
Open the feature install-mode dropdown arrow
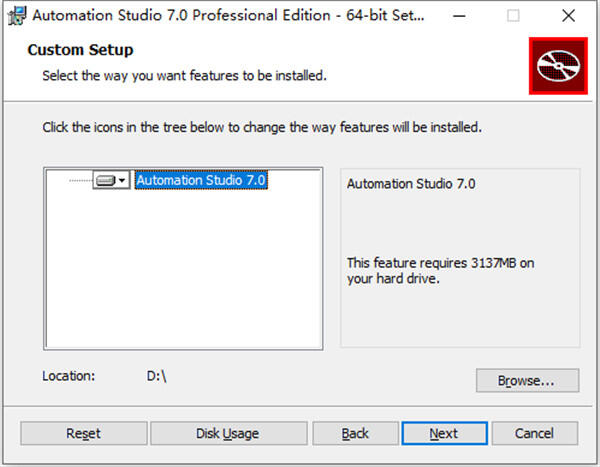pyautogui.click(x=122, y=181)
